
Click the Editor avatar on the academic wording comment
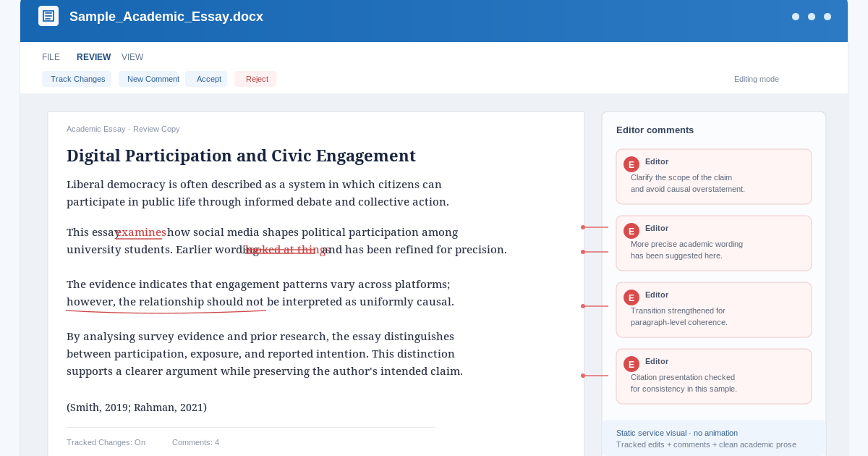631,231
